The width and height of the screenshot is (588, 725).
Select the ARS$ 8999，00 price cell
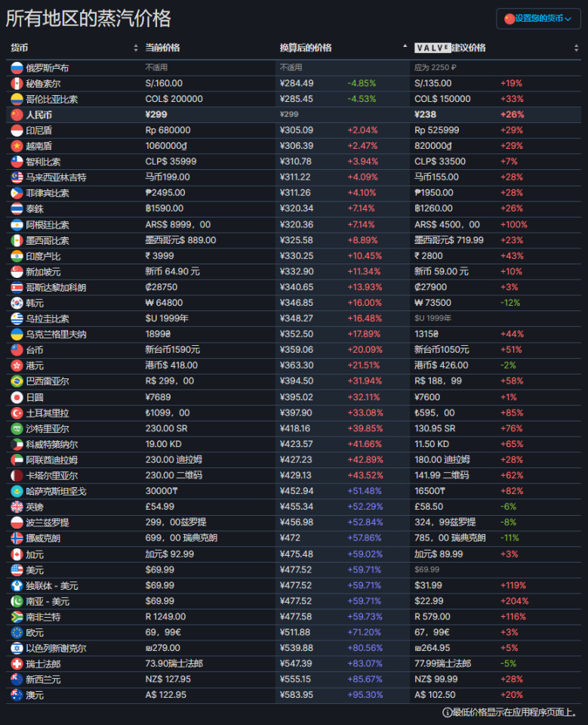(178, 225)
